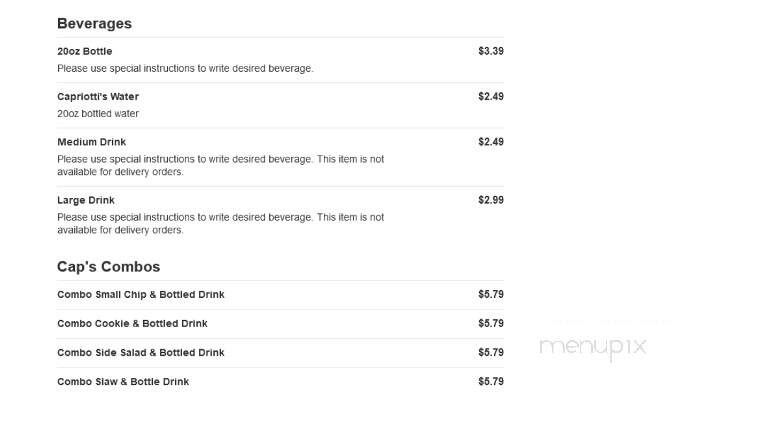Screen dimensions: 772x429
Task: Click Medium Drink delivery note description
Action: 221,165
